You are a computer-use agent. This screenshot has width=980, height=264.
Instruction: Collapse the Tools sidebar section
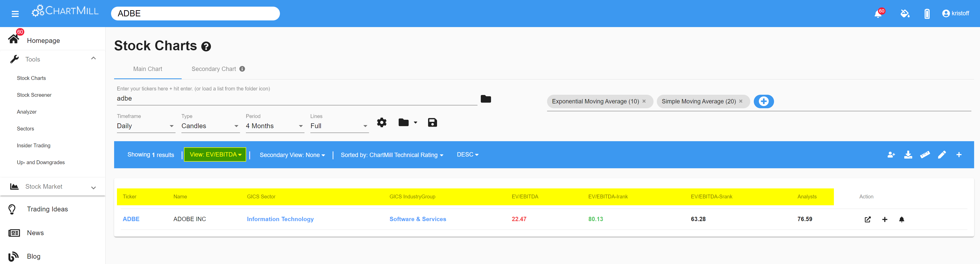[93, 58]
